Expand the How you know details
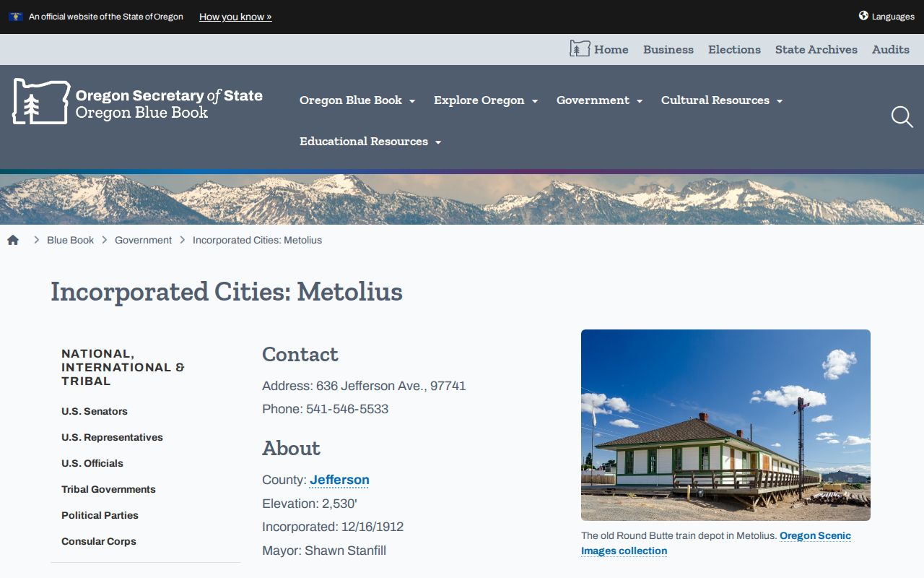 click(x=235, y=17)
